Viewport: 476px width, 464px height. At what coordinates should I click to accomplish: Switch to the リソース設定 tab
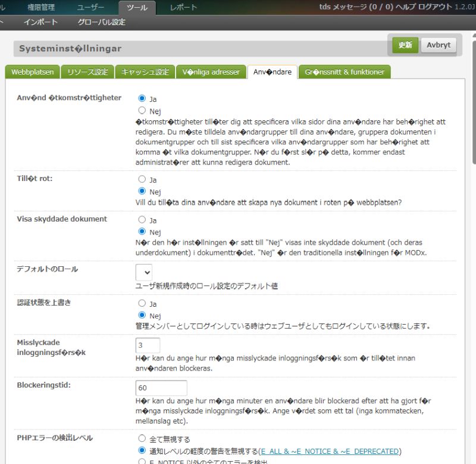[x=87, y=72]
